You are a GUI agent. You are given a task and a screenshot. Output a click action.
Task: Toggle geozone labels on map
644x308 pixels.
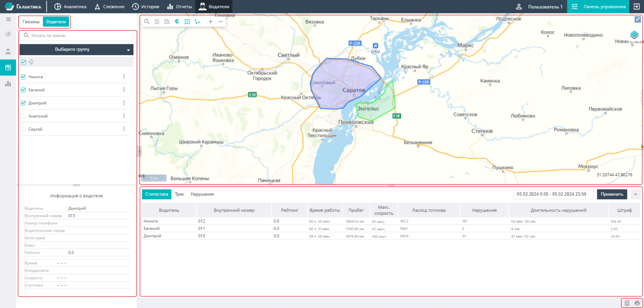(x=187, y=22)
